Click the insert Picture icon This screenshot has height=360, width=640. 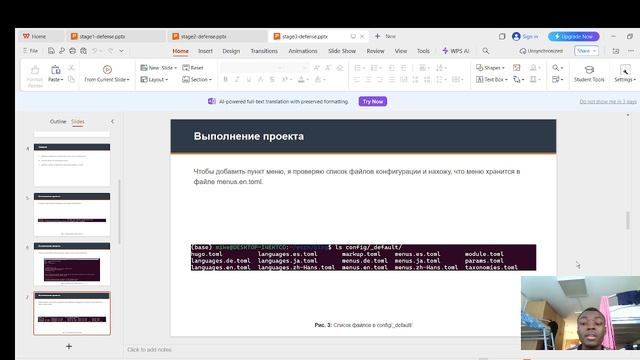pyautogui.click(x=516, y=68)
